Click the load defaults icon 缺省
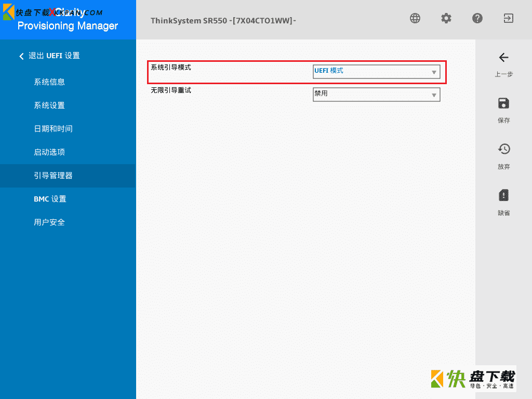 pos(503,195)
